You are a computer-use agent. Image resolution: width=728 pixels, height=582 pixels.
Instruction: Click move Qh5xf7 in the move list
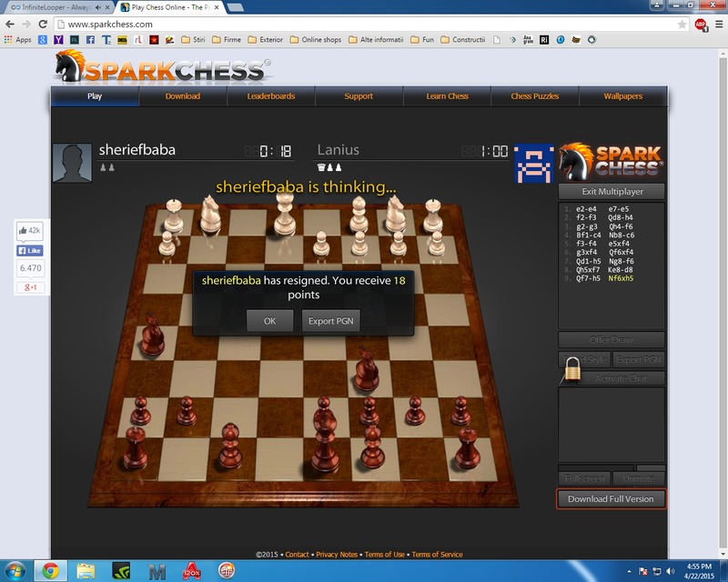(x=588, y=270)
